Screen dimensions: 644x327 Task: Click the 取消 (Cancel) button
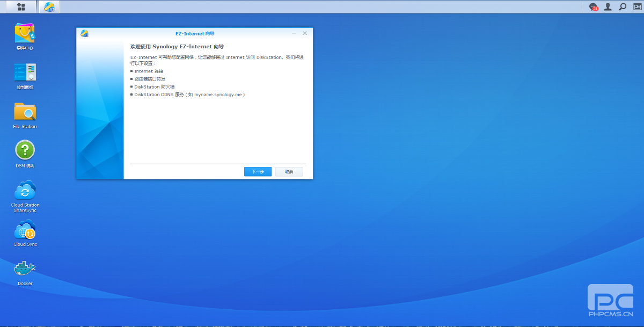pos(289,172)
